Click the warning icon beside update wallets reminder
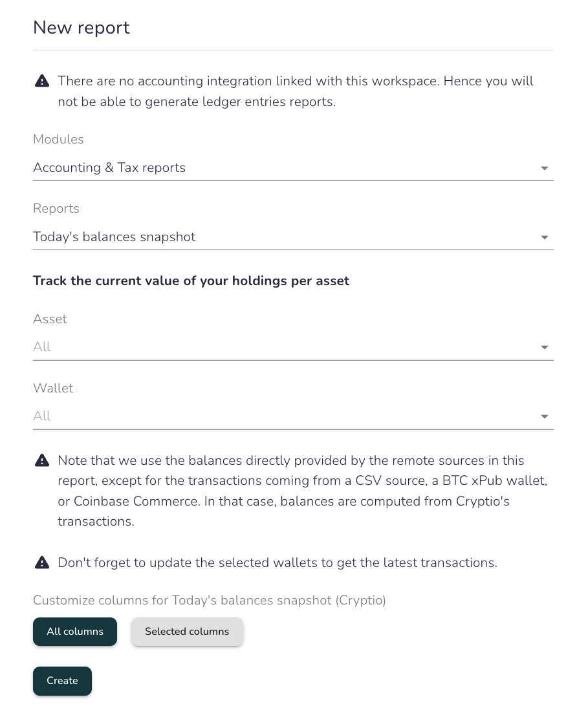This screenshot has height=728, width=577. 42,562
